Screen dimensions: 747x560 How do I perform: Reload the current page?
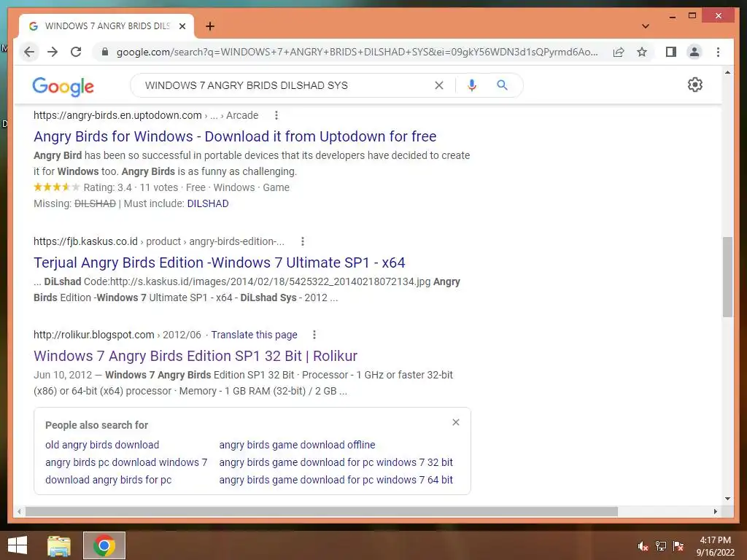pyautogui.click(x=76, y=52)
